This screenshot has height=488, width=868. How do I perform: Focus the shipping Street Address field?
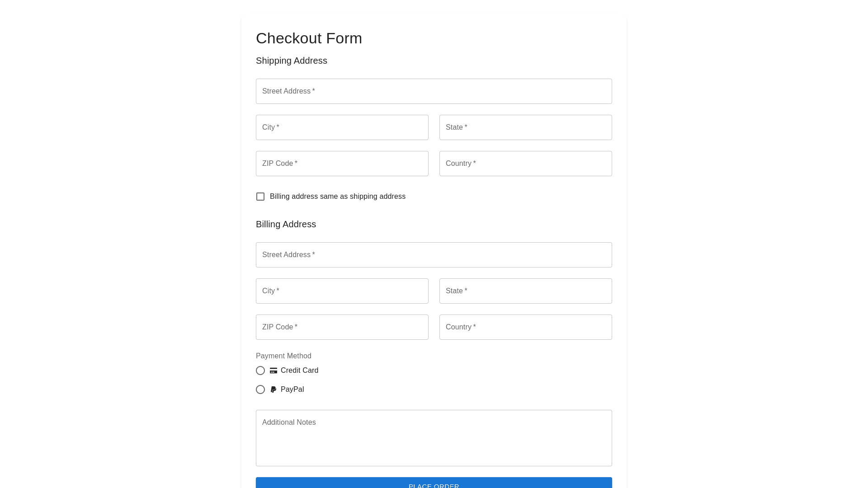point(434,91)
